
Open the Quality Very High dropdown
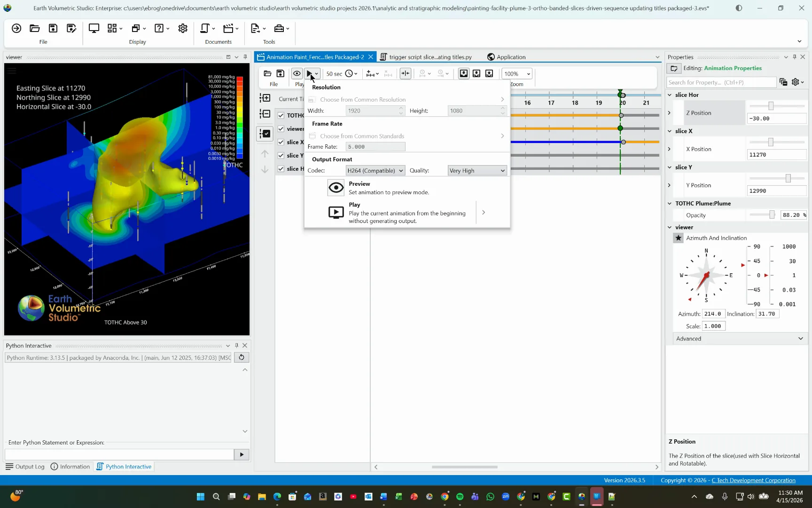click(477, 171)
